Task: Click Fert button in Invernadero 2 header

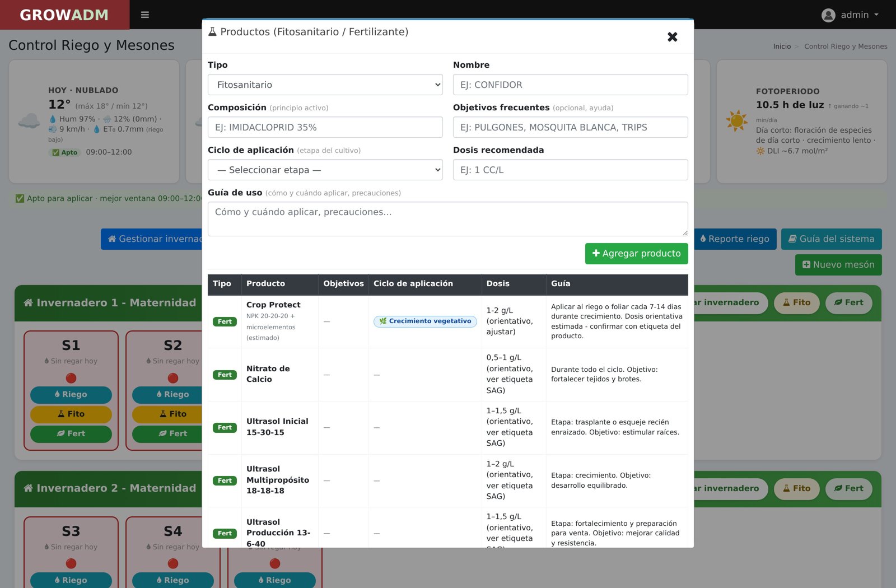Action: pos(848,489)
